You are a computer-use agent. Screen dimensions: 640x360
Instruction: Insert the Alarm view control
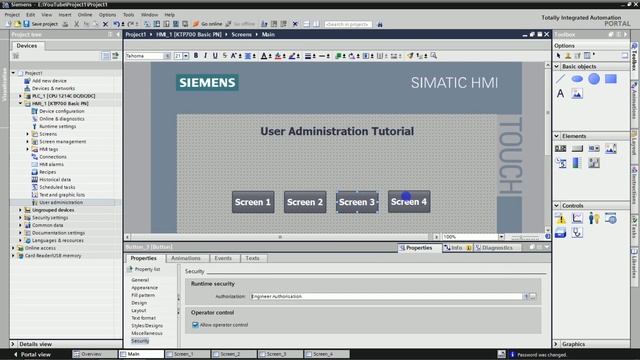coord(560,218)
